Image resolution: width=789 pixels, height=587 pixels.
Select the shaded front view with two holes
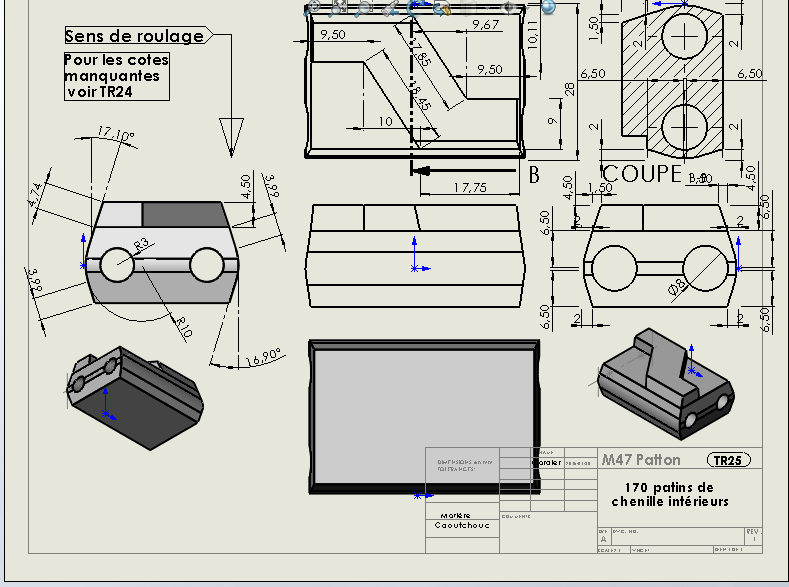point(162,253)
